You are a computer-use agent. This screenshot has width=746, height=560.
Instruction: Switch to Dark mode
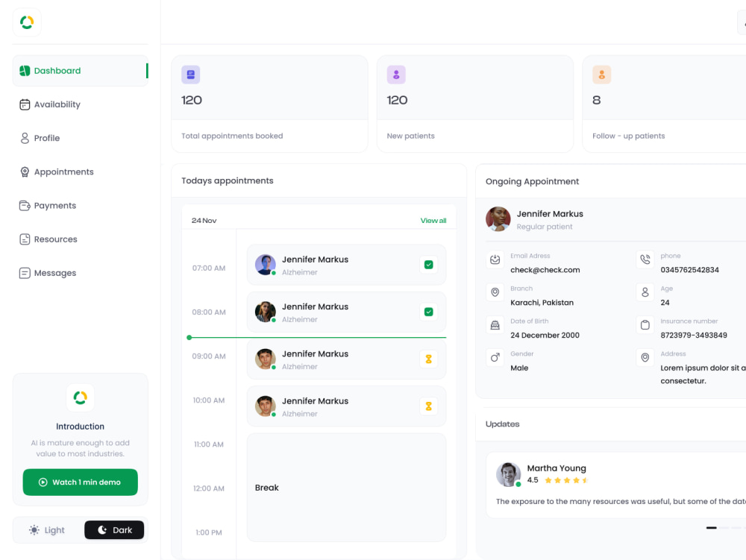coord(114,529)
